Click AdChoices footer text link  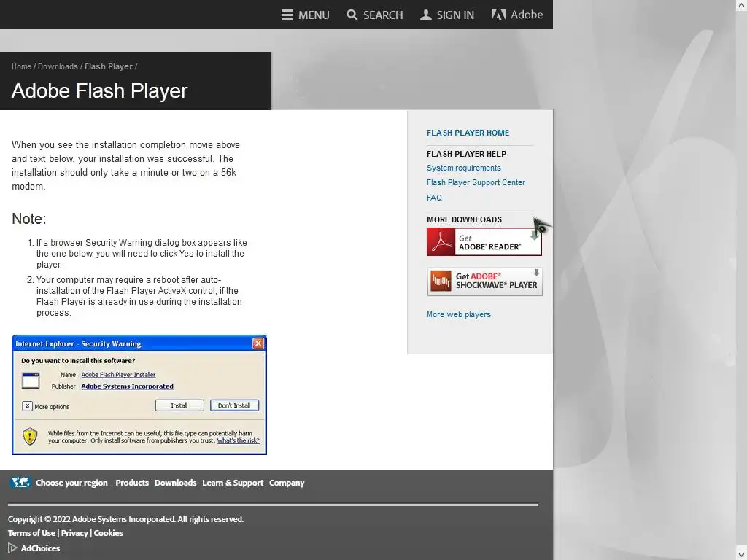point(40,548)
